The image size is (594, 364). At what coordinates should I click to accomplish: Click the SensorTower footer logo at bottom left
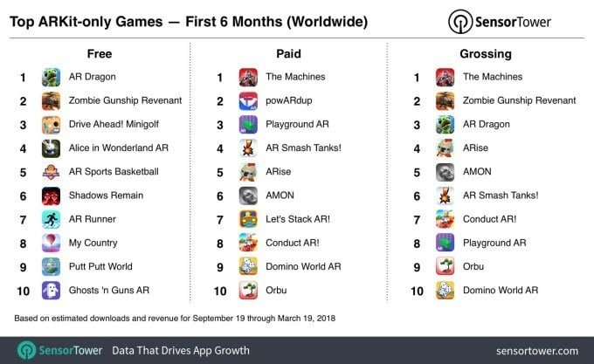60,350
